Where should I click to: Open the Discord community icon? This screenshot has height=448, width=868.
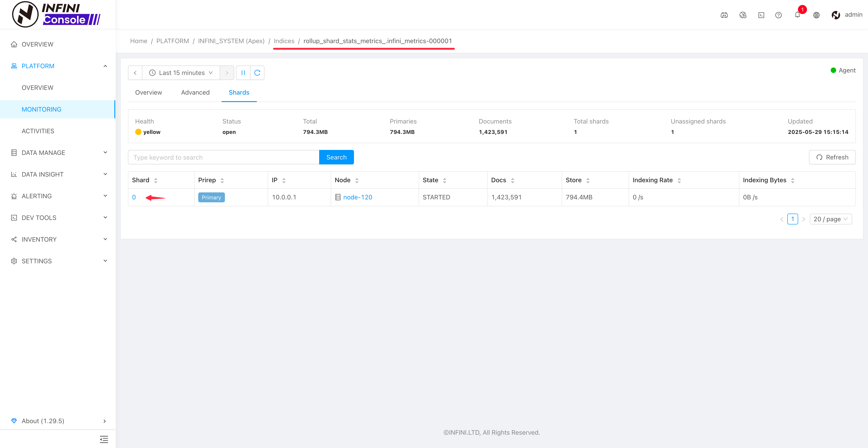(x=724, y=15)
